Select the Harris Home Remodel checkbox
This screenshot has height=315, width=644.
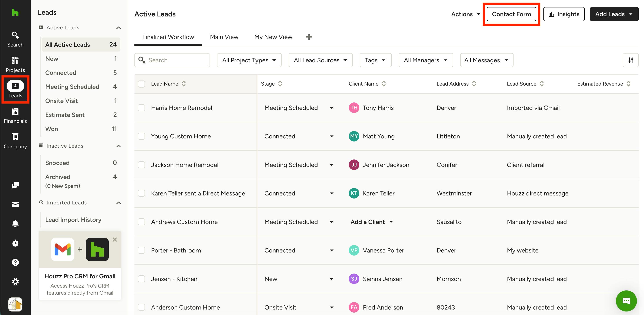[x=141, y=108]
